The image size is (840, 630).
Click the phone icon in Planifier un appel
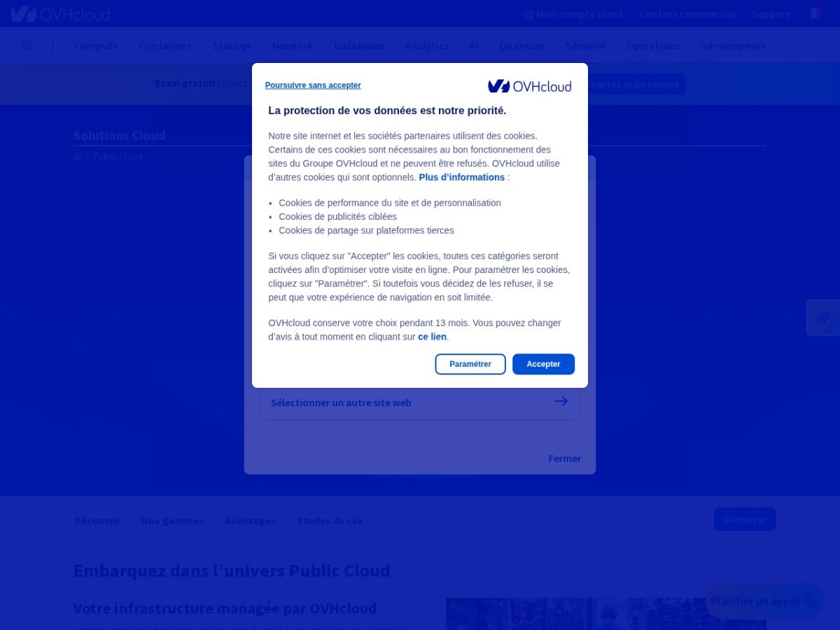(811, 601)
